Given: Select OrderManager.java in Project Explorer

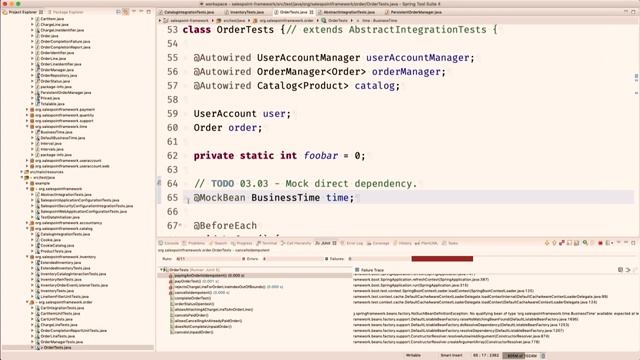Looking at the screenshot, I should point(57,70).
